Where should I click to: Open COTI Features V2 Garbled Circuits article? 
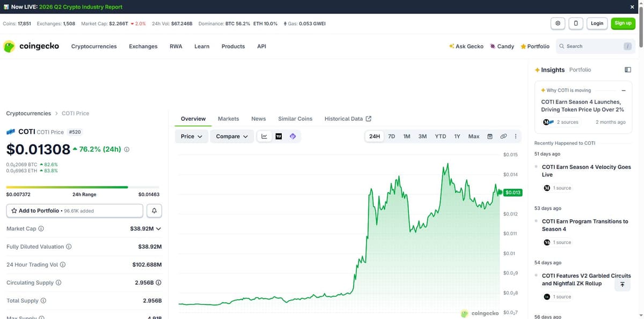click(x=587, y=279)
